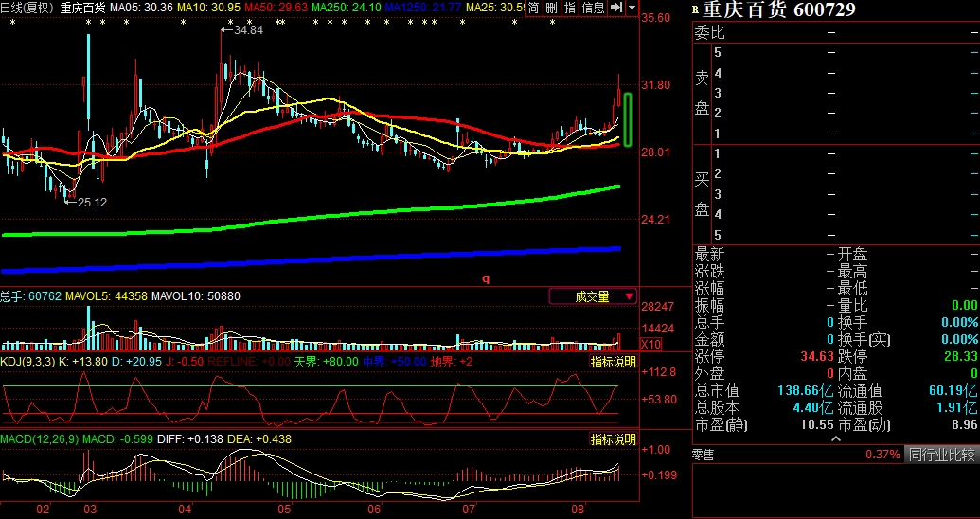Click the MAVOL5: 44358 label
Viewport: 980px width, 519px height.
(x=106, y=296)
